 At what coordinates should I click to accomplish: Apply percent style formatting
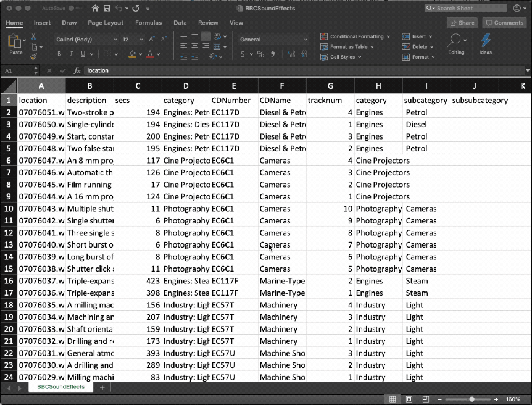(260, 54)
